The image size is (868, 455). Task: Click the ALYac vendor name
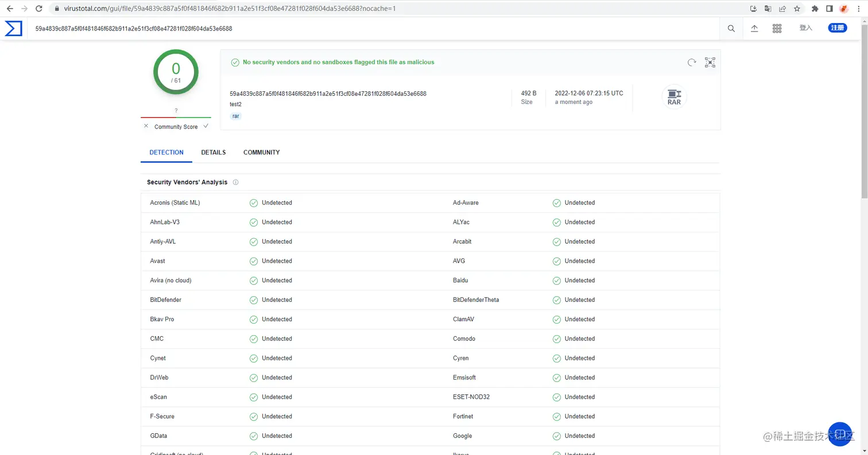(461, 222)
